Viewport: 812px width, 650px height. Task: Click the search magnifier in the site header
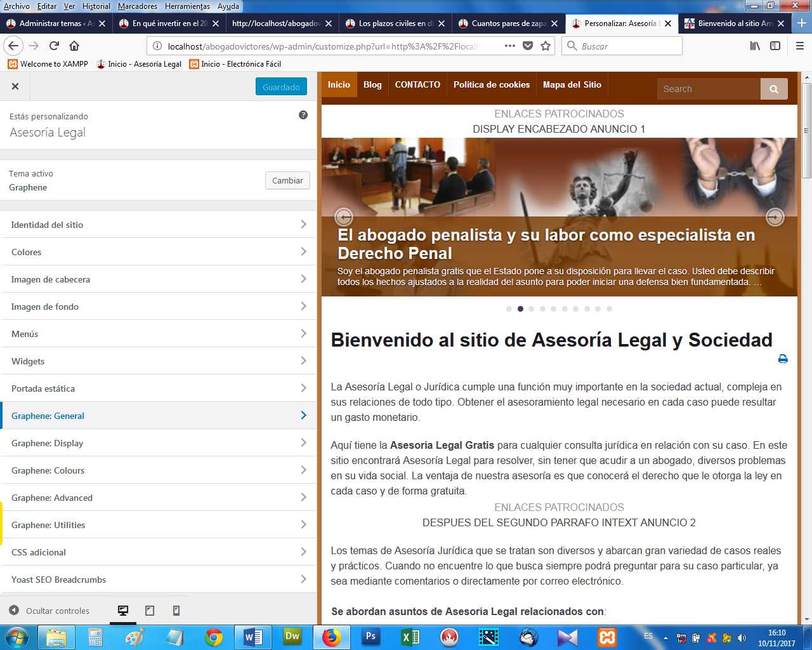pyautogui.click(x=773, y=89)
